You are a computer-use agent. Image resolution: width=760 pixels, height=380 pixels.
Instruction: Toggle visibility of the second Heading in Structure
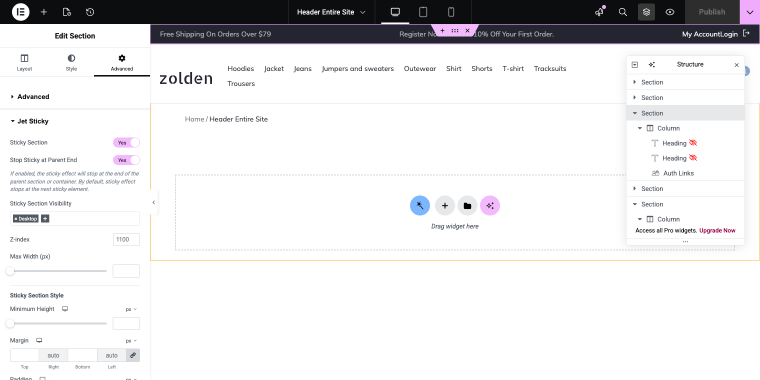(x=693, y=158)
